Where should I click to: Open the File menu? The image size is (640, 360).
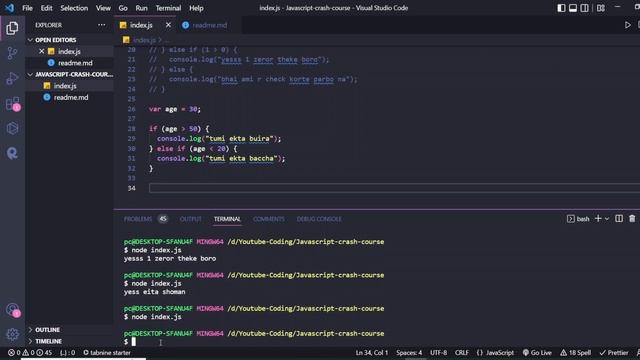coord(27,8)
